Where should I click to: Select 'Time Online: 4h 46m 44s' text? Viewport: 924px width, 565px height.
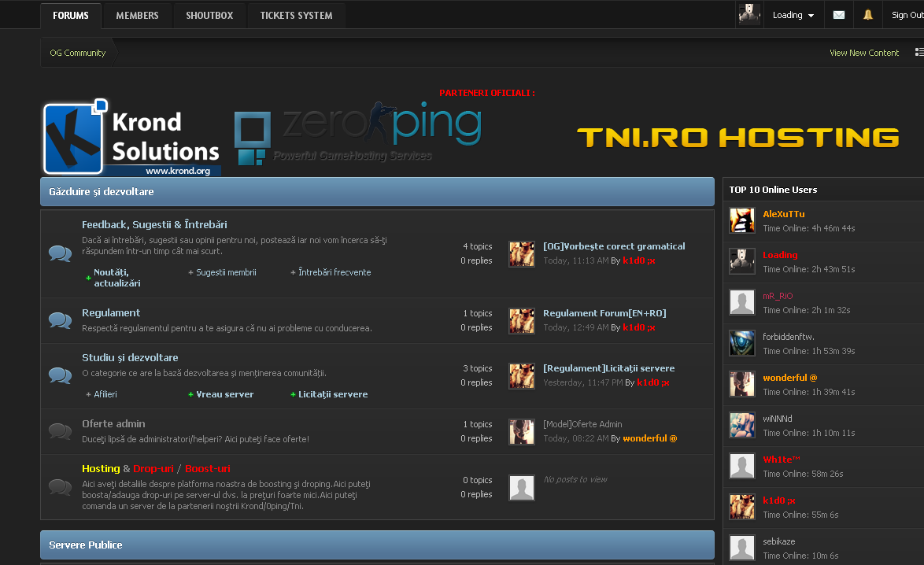click(809, 228)
